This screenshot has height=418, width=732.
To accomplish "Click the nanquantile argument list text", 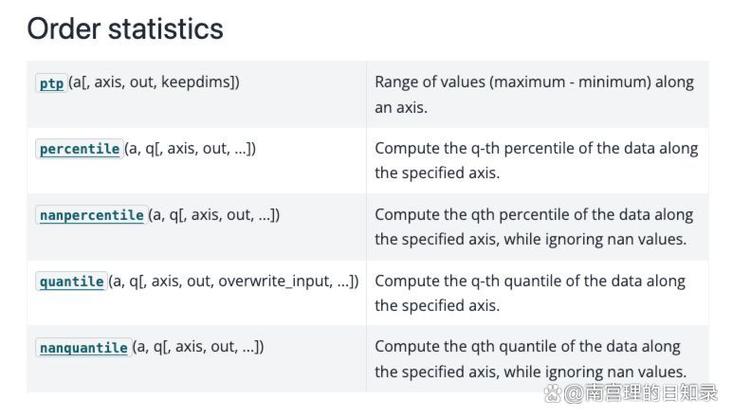I will pos(198,347).
